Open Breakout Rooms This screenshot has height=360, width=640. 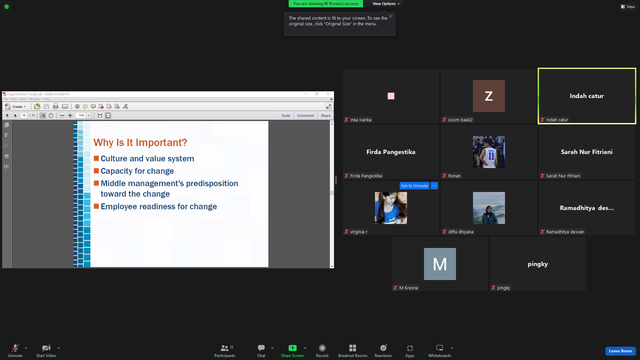click(353, 350)
